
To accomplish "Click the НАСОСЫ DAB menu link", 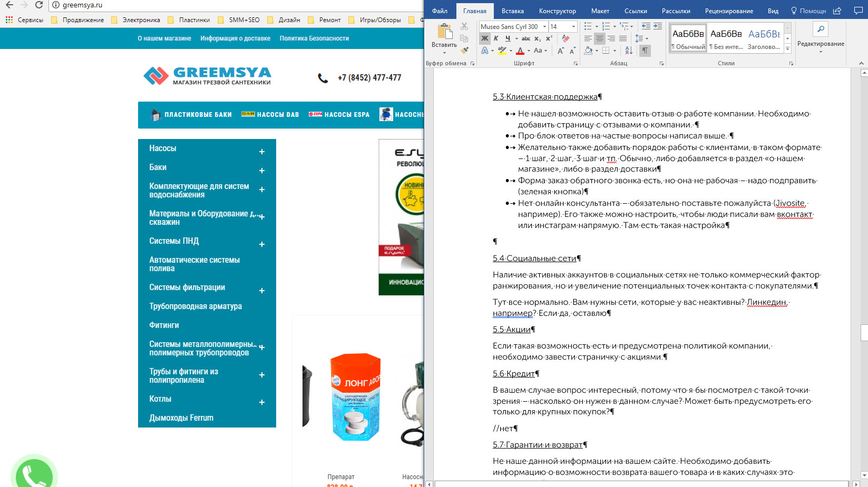I will (x=270, y=114).
